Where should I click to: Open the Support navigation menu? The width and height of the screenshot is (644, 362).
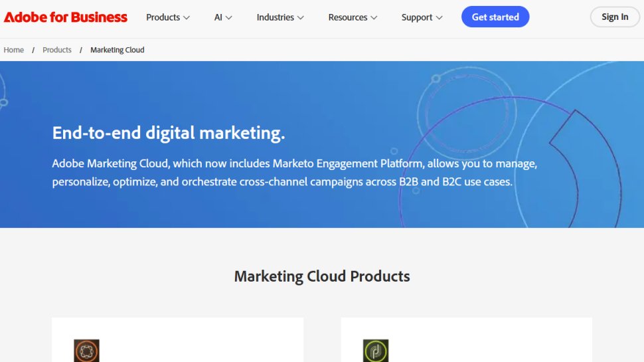(422, 17)
